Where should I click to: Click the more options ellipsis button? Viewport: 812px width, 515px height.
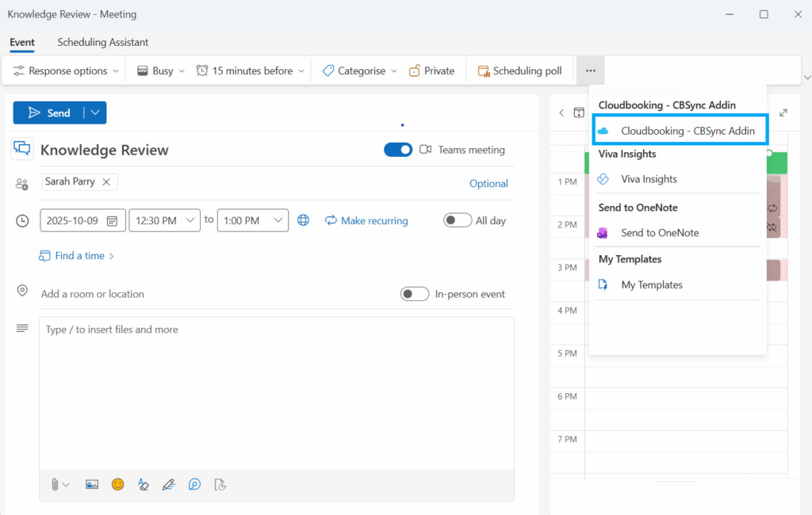pyautogui.click(x=590, y=71)
